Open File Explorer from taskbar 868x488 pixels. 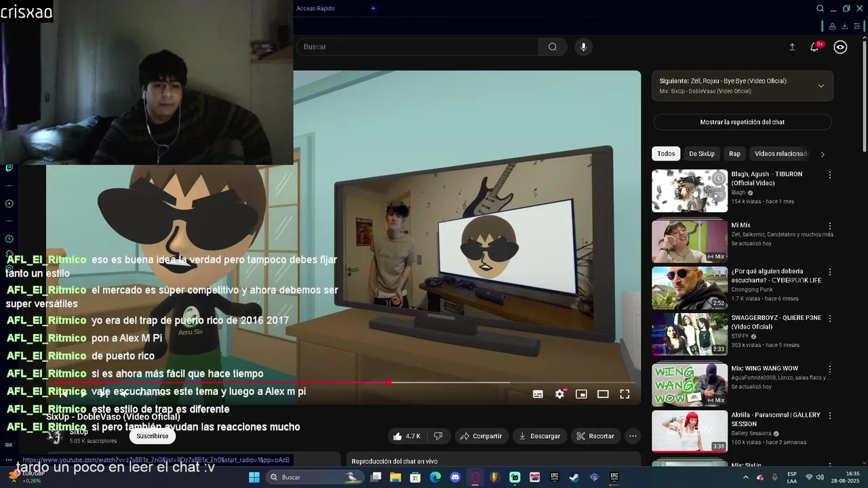click(x=395, y=477)
